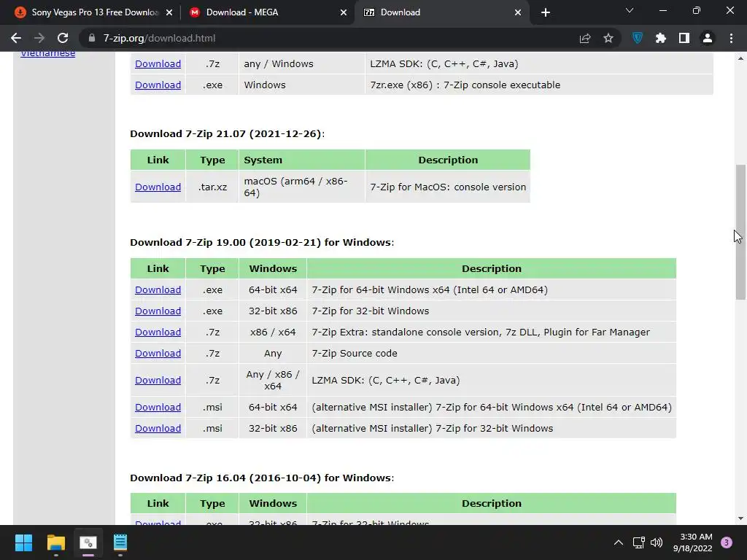Click '7-Zip for MacOS: console version' cell
This screenshot has width=747, height=560.
448,187
